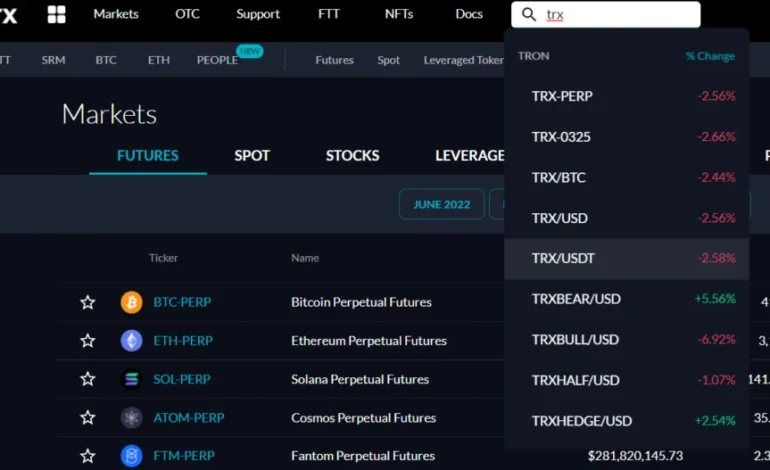Sort table by Ticker column
The image size is (770, 470).
[163, 258]
